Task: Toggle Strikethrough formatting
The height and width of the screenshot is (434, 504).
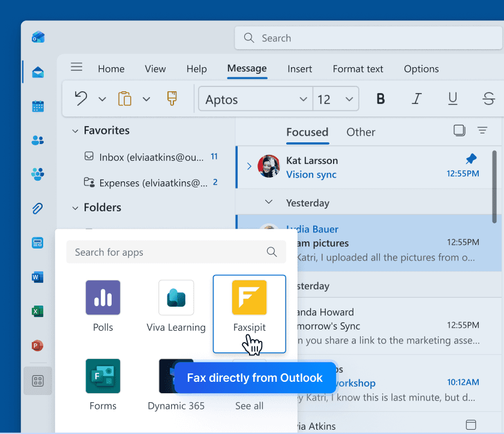Action: coord(488,98)
